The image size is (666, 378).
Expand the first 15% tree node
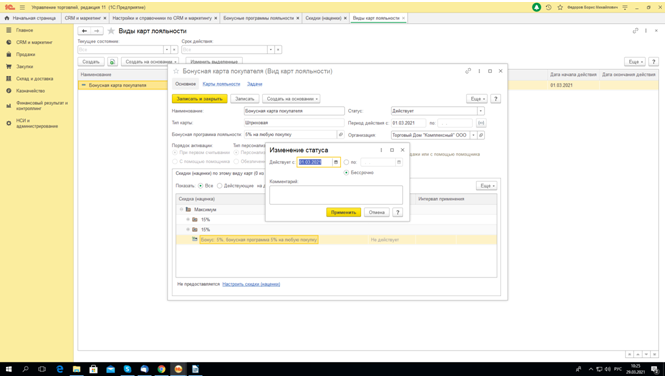[x=188, y=219]
